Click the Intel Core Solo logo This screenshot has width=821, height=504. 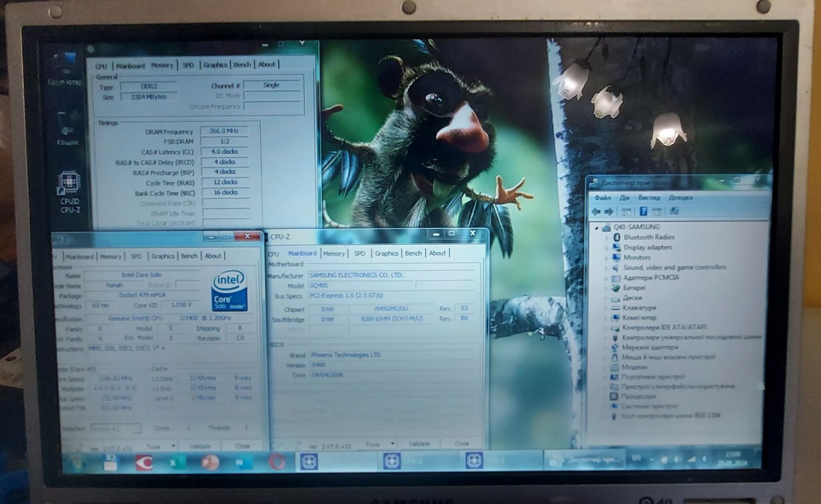pos(230,291)
